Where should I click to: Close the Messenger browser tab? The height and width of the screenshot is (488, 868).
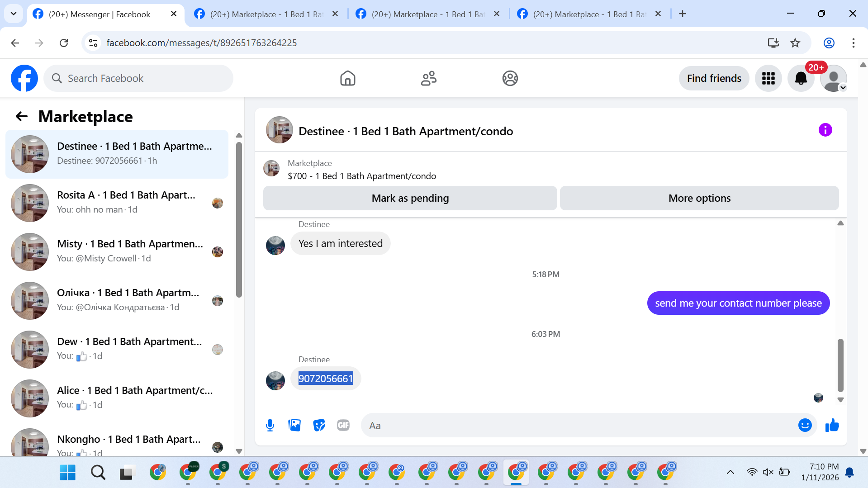174,14
